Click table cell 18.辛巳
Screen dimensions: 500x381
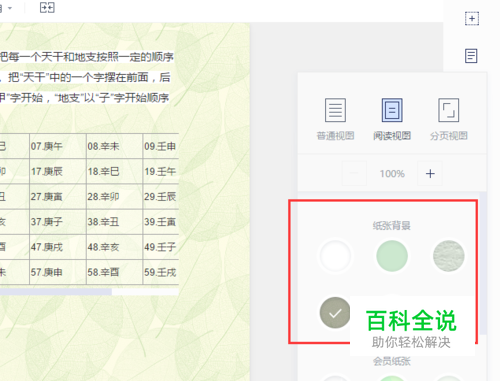(114, 171)
